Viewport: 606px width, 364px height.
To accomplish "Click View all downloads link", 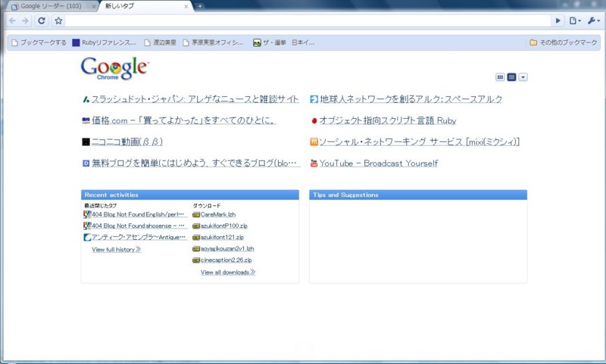I will (x=228, y=272).
